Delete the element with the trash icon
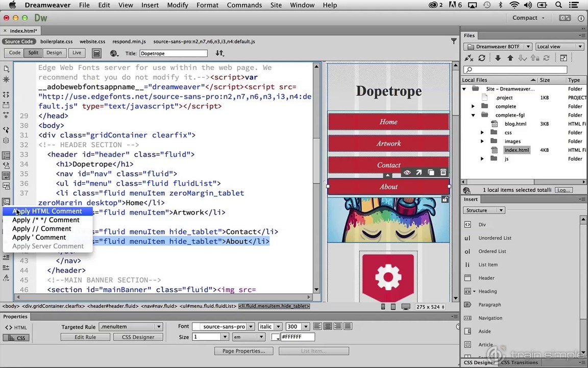This screenshot has width=588, height=368. coord(443,172)
